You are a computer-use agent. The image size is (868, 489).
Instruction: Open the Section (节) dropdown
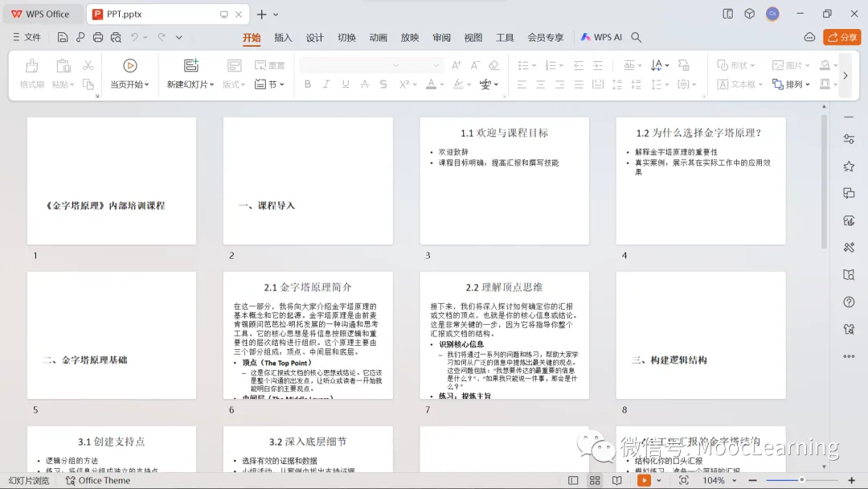tap(269, 84)
